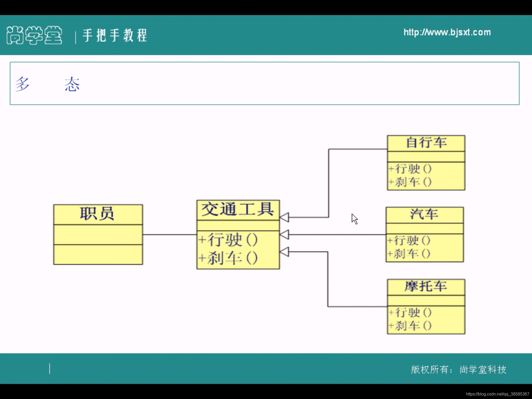Click association line between 职员 and 交通工具

169,235
